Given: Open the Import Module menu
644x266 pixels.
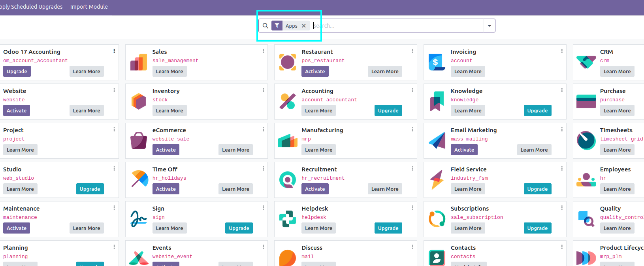Looking at the screenshot, I should 89,7.
